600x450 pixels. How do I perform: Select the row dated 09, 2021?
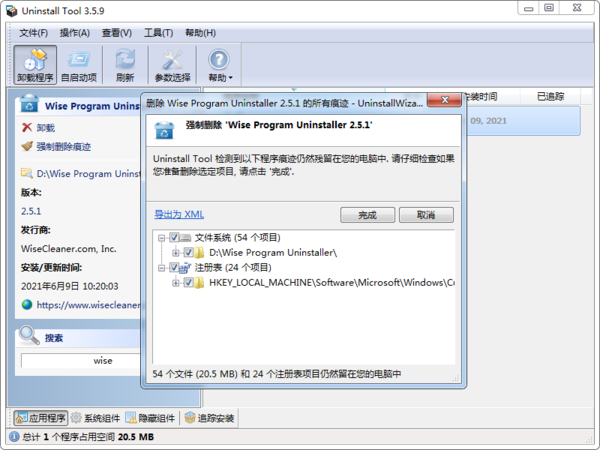point(523,121)
